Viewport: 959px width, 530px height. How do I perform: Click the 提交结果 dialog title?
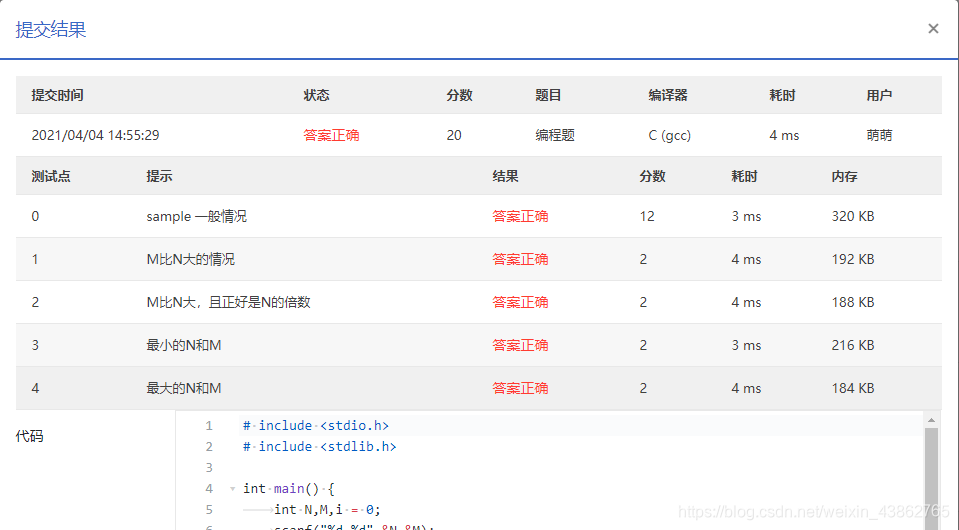(51, 29)
